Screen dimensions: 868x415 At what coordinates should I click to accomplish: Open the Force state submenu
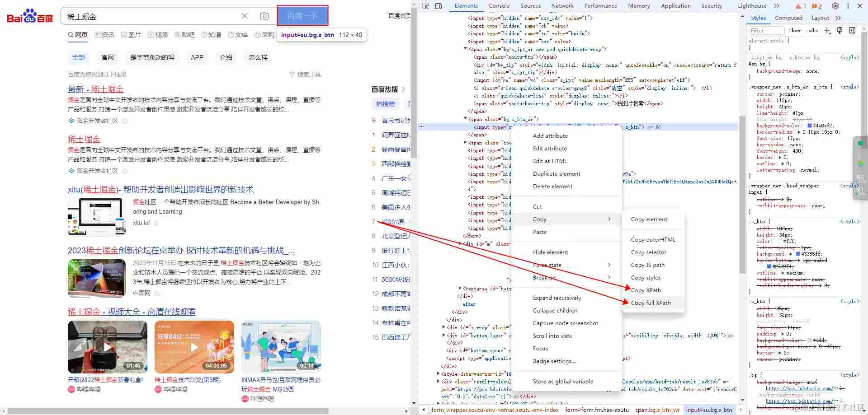point(567,265)
